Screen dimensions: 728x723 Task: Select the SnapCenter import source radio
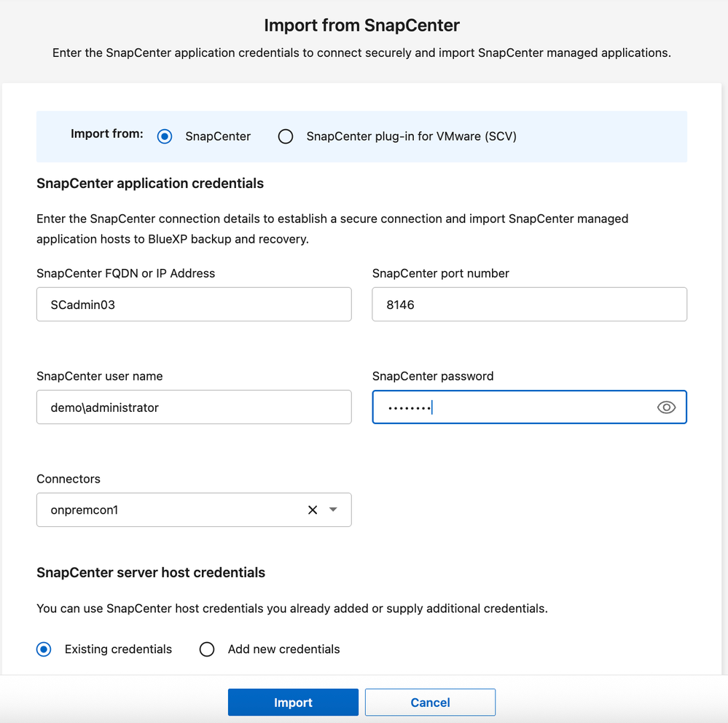pos(165,136)
